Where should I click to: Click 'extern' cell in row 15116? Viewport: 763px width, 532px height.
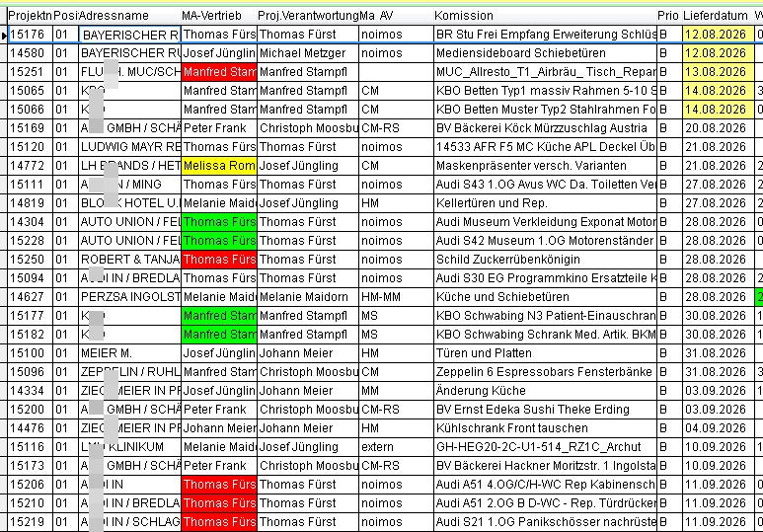(396, 447)
